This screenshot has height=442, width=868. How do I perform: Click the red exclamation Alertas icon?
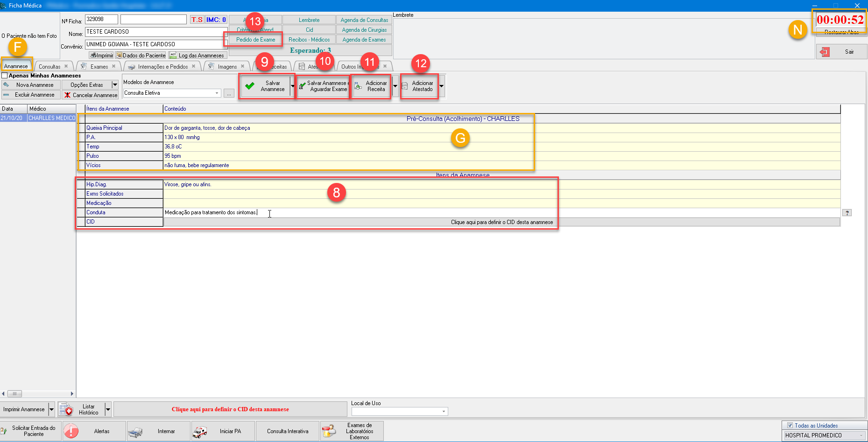(71, 431)
